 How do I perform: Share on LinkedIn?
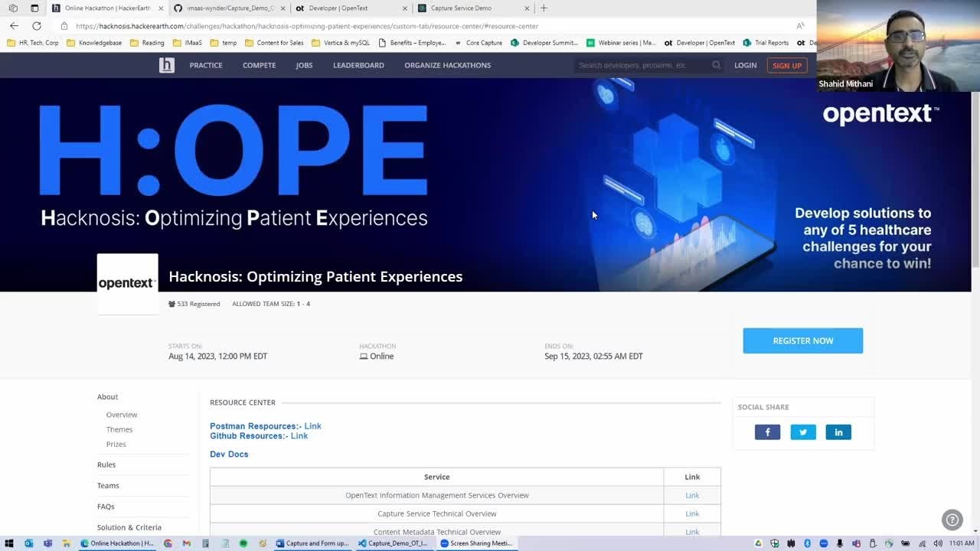[x=838, y=432]
